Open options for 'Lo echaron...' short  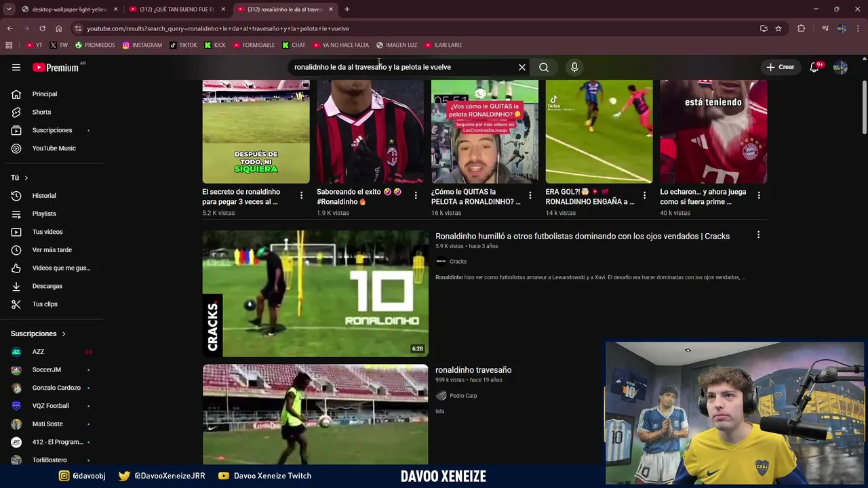click(x=759, y=195)
